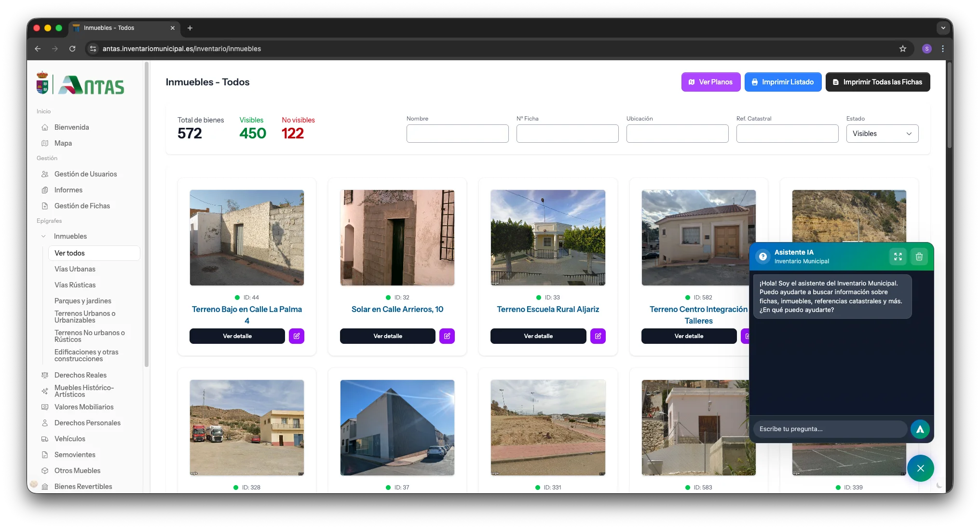The height and width of the screenshot is (529, 980).
Task: Close the assistant with the round X button
Action: tap(920, 468)
